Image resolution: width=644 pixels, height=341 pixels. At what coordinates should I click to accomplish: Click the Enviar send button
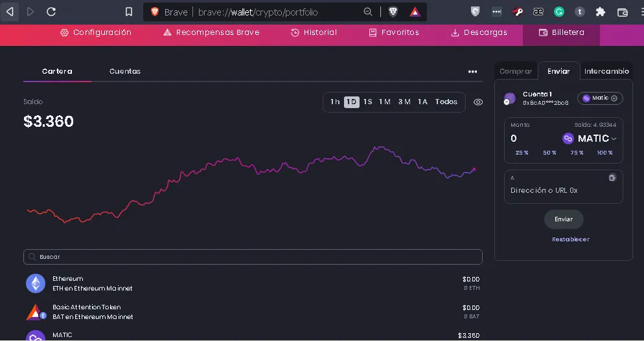pos(564,219)
